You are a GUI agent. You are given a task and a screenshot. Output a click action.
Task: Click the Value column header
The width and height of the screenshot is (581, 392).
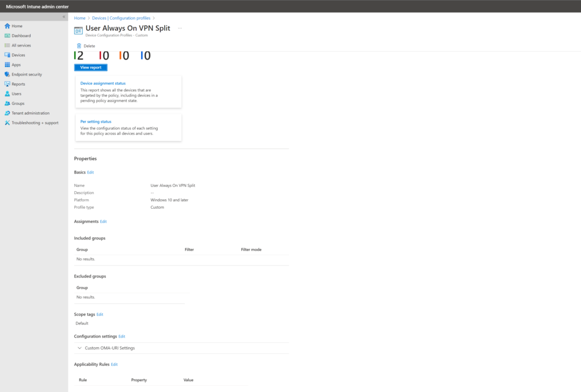coord(188,380)
